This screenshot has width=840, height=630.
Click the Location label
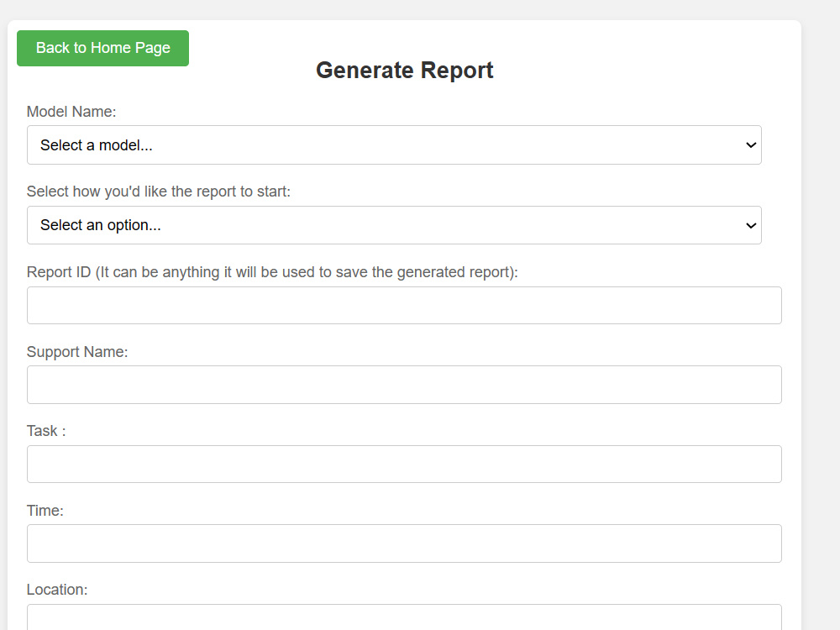pos(57,589)
